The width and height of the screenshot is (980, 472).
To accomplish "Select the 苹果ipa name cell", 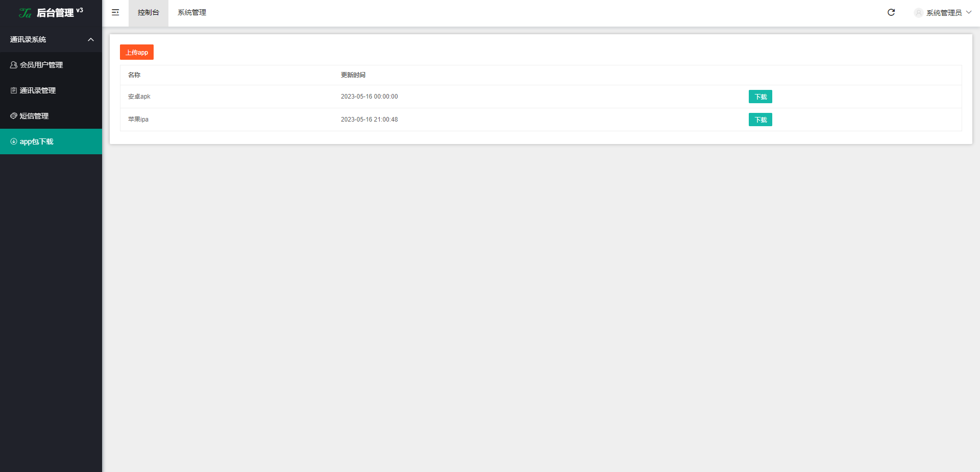I will point(138,120).
